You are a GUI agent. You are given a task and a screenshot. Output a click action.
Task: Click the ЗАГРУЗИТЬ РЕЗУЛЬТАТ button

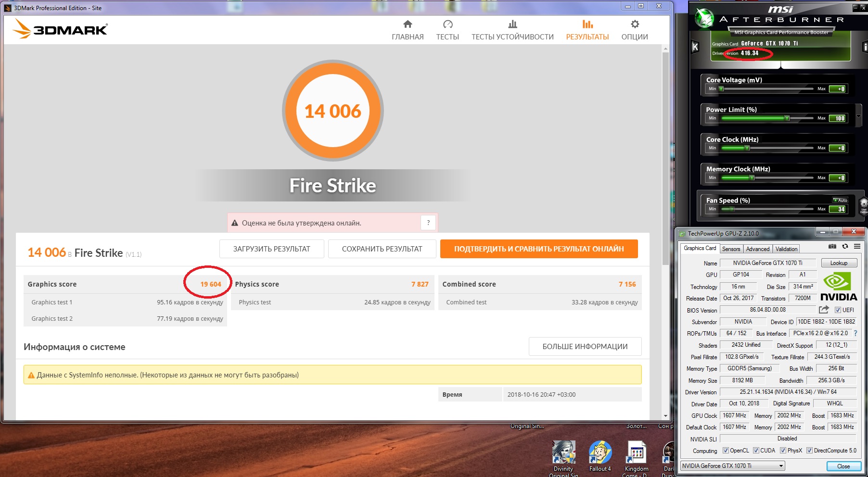tap(272, 249)
